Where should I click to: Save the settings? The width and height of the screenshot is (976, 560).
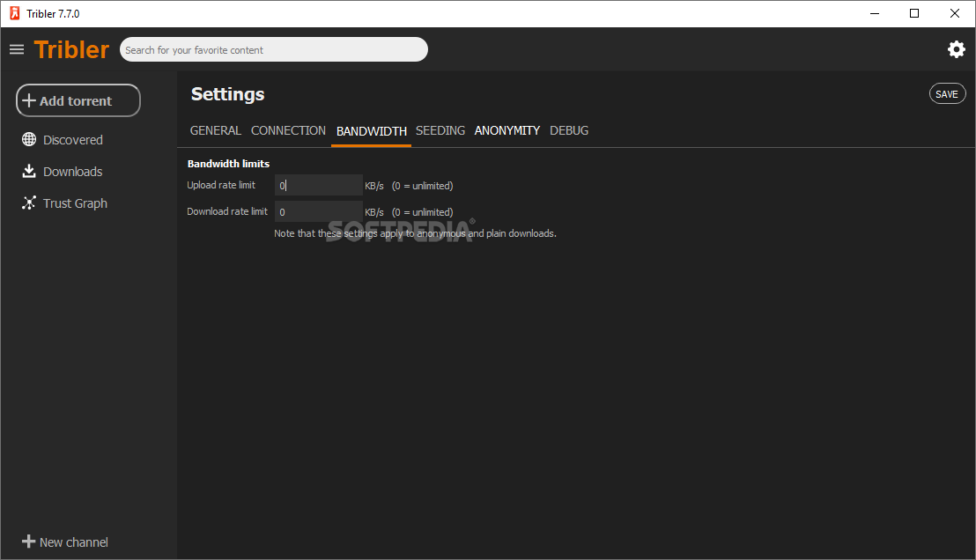pyautogui.click(x=947, y=94)
